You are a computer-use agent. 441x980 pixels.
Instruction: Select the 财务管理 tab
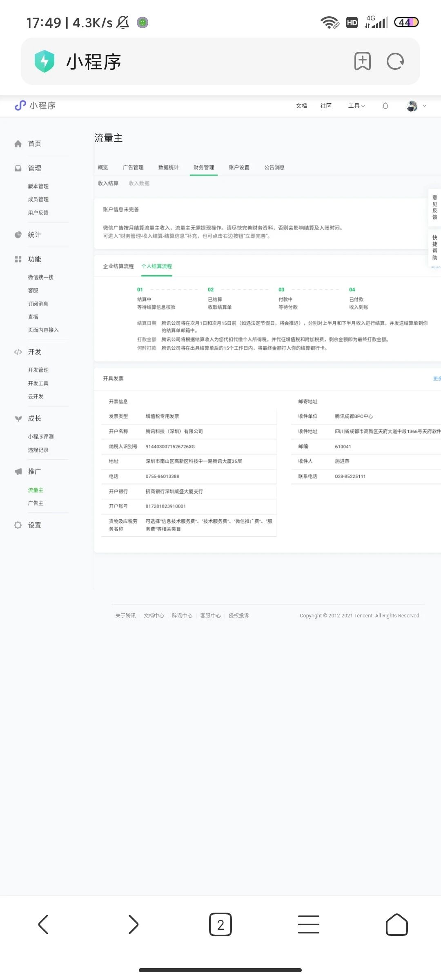[204, 167]
